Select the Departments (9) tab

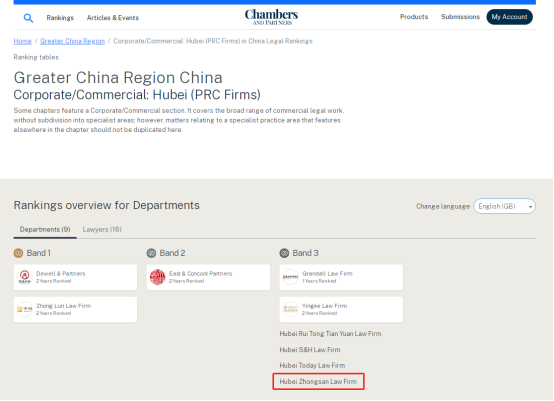tap(45, 229)
